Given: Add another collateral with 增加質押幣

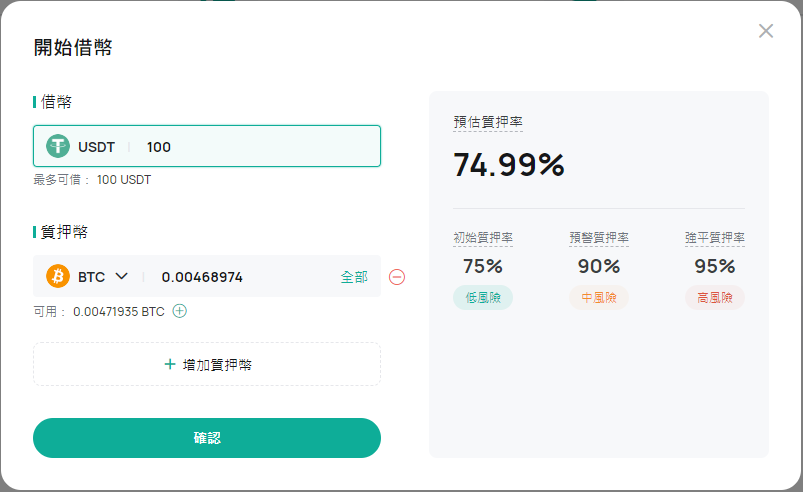Looking at the screenshot, I should pyautogui.click(x=207, y=364).
